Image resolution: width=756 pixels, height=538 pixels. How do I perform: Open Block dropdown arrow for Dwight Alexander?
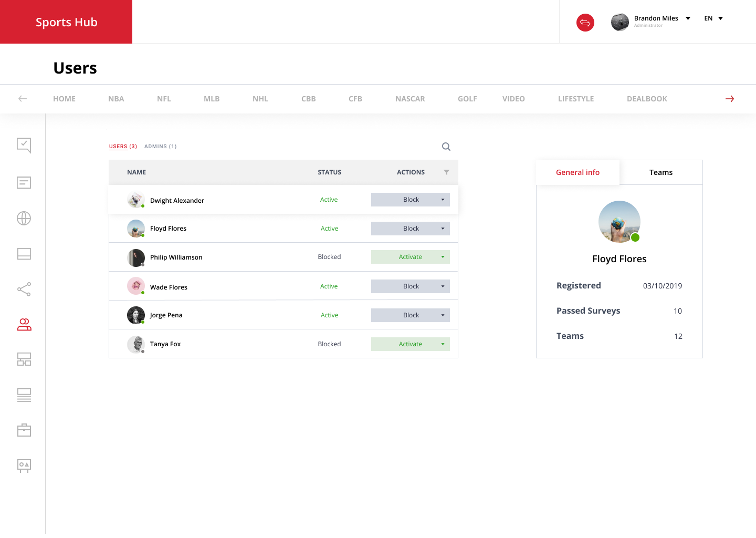pyautogui.click(x=443, y=200)
